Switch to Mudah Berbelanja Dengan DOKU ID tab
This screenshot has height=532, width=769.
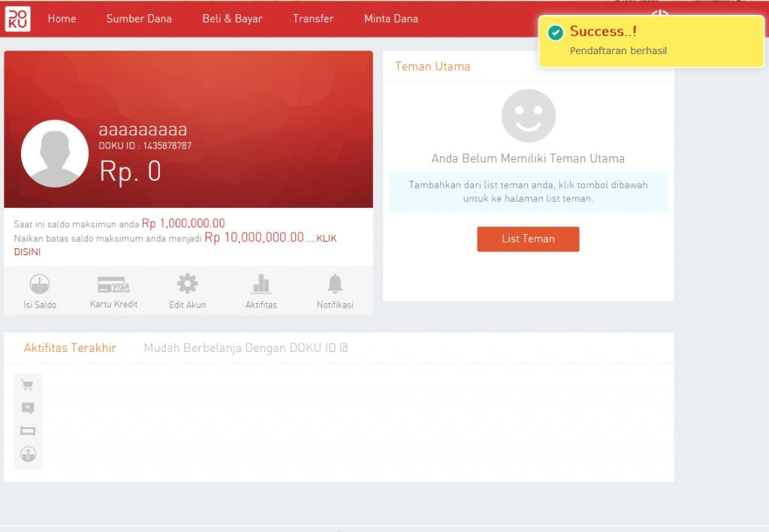[246, 348]
